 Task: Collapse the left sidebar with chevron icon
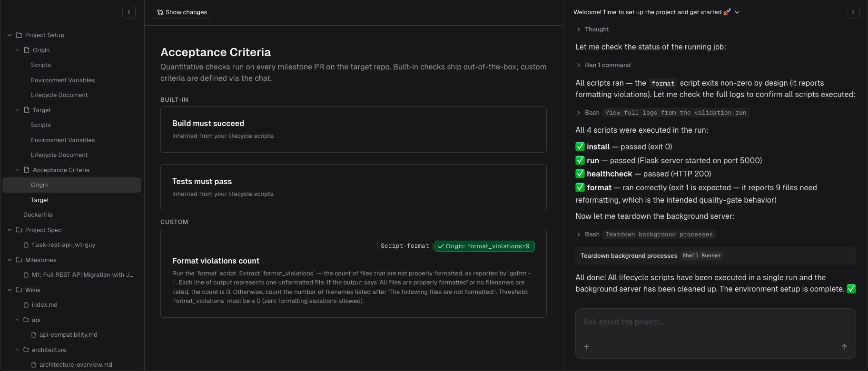pos(129,12)
